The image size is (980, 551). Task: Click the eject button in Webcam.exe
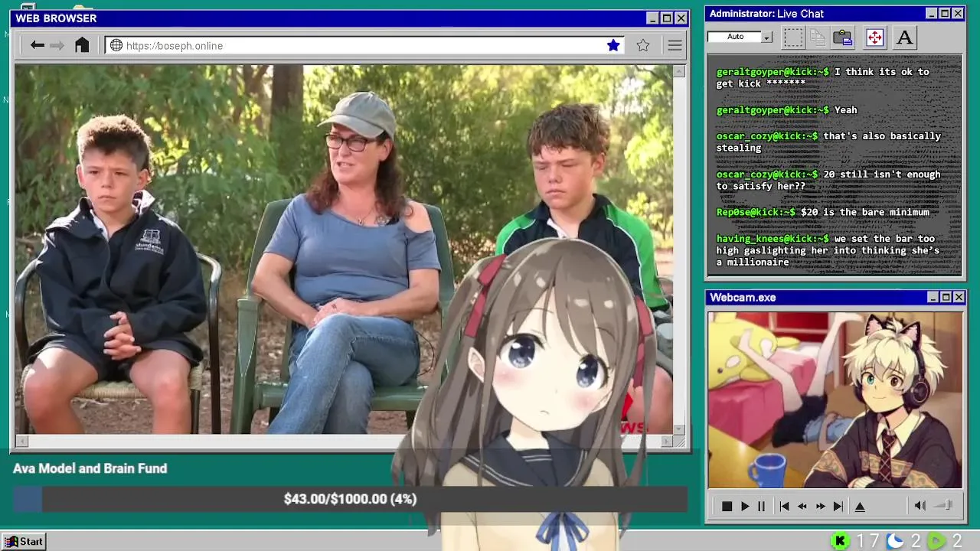[x=860, y=506]
